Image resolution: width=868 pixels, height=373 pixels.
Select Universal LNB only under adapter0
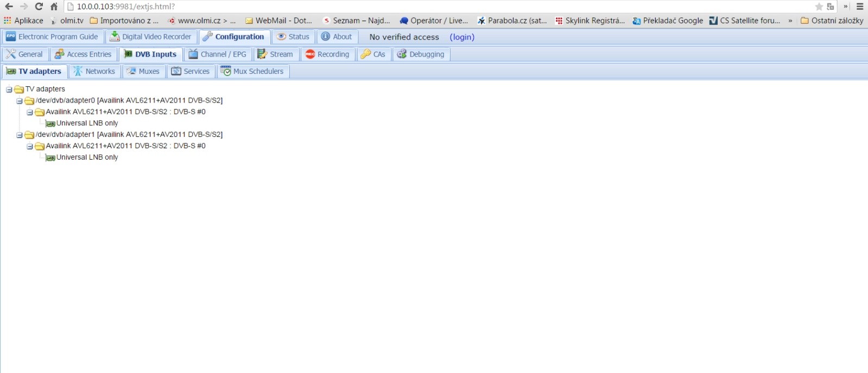(87, 123)
